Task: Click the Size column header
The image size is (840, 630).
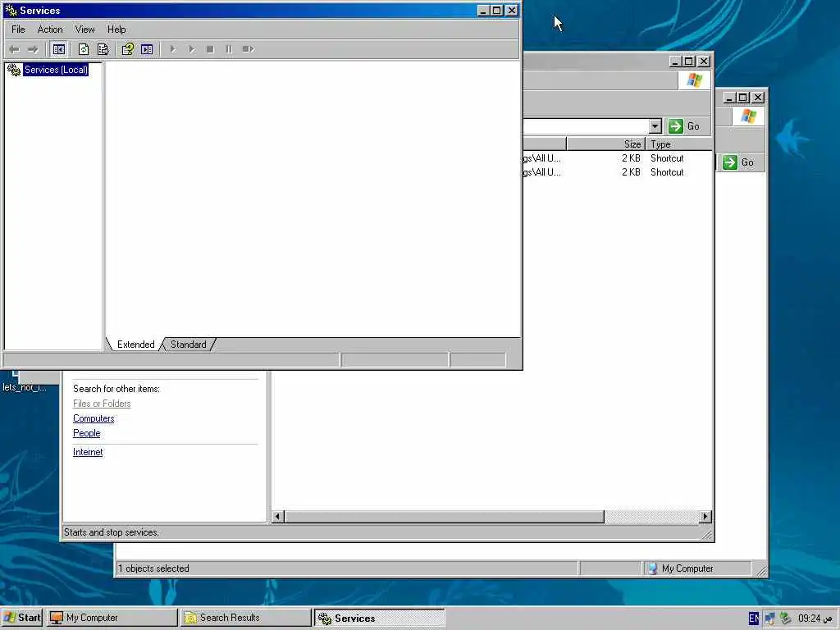Action: 605,144
